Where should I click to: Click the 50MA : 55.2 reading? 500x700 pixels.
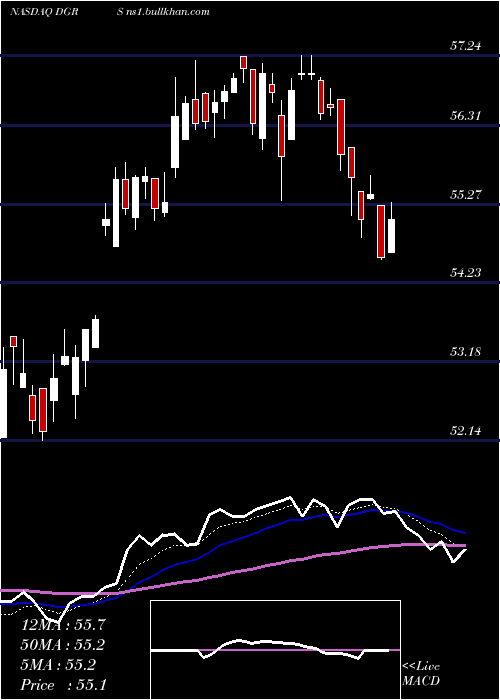(x=63, y=645)
